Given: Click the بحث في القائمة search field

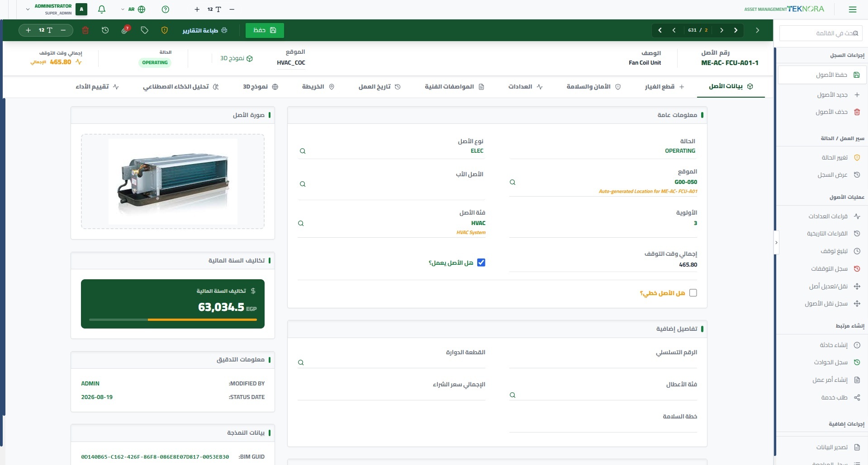Looking at the screenshot, I should click(821, 33).
